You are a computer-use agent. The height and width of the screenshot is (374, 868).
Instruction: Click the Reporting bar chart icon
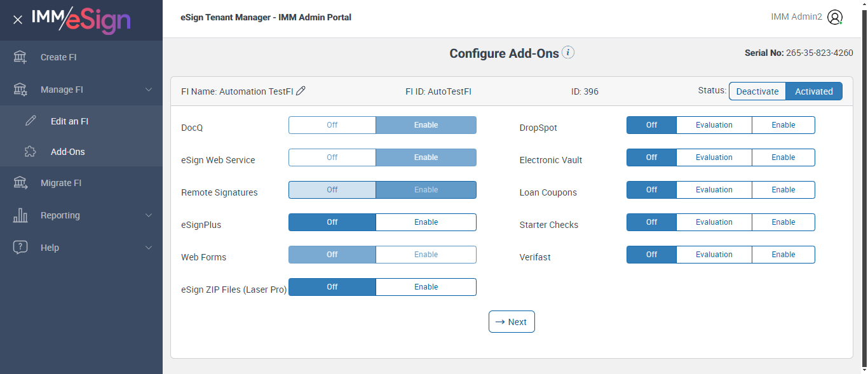tap(20, 215)
